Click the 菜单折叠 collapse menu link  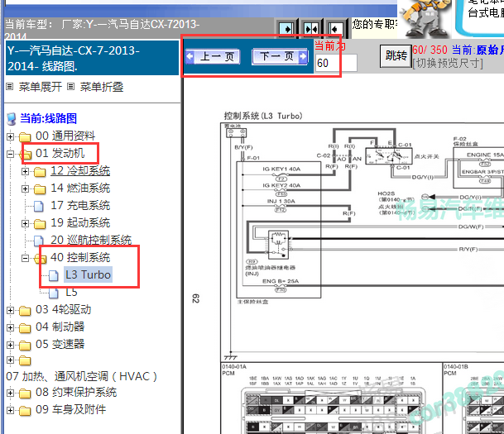pyautogui.click(x=101, y=87)
